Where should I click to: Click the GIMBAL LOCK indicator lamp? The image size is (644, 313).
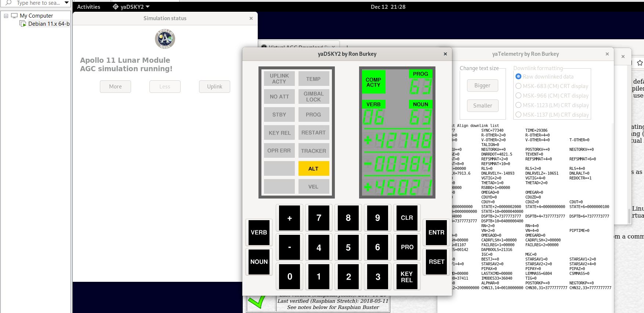[x=314, y=97]
